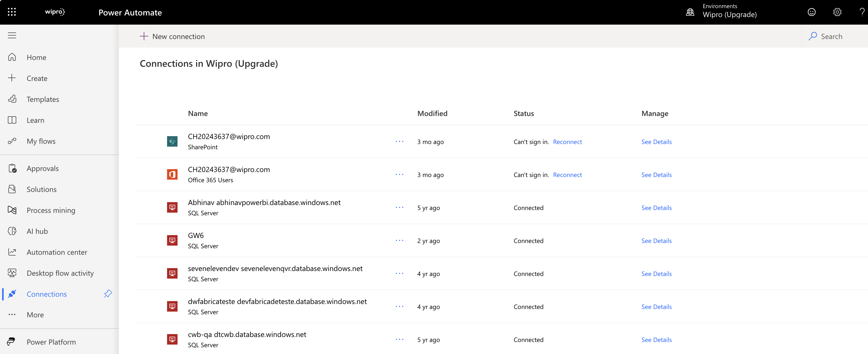Click the Abhinav SQL Server icon
This screenshot has width=868, height=354.
click(172, 207)
